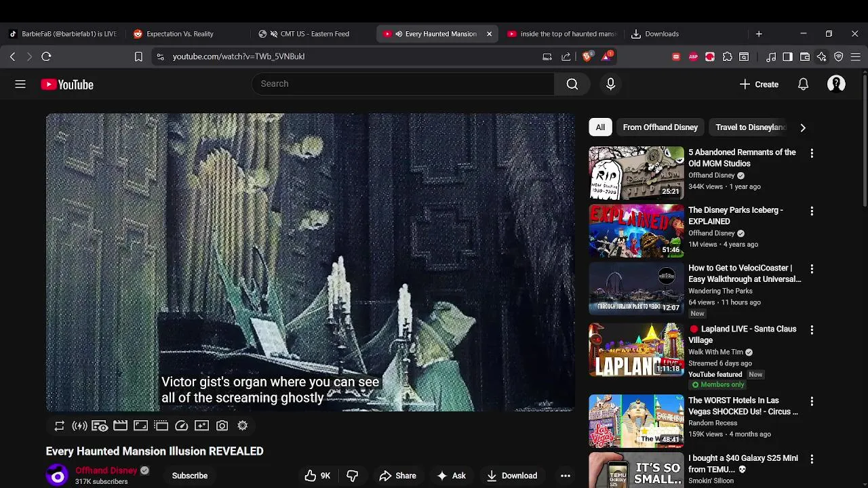Click the eye-card icon under the player
Viewport: 868px width, 488px height.
coord(100,426)
